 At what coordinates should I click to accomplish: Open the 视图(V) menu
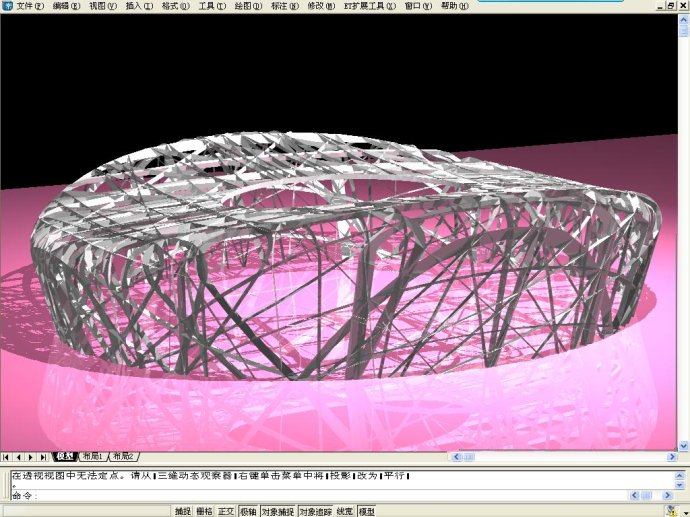(102, 6)
